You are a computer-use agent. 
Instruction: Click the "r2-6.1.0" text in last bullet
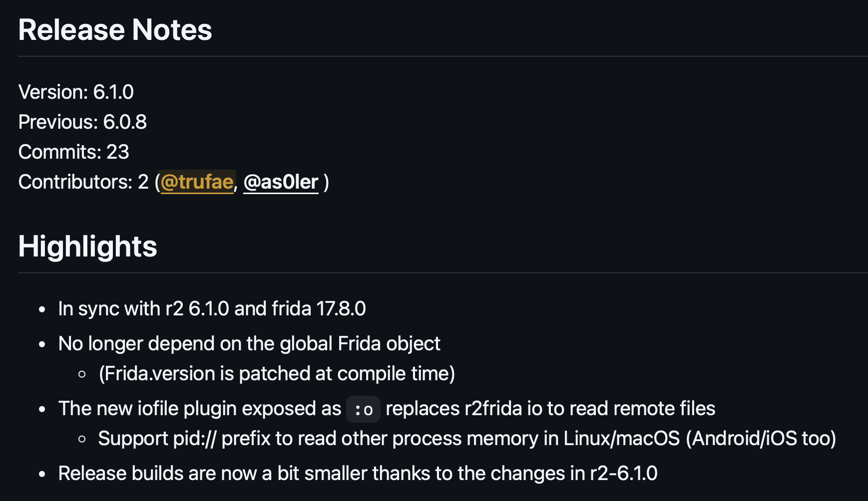pyautogui.click(x=623, y=474)
